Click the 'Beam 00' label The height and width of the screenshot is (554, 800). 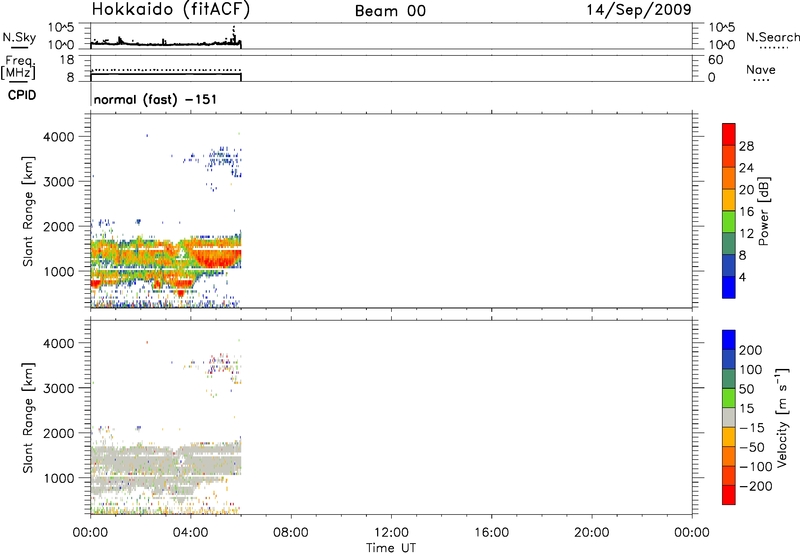(x=390, y=11)
